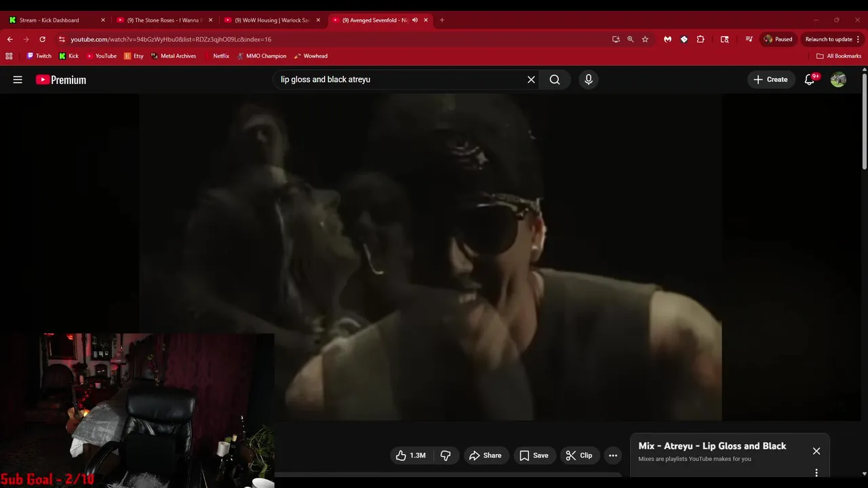Share the video
868x488 pixels.
(486, 455)
